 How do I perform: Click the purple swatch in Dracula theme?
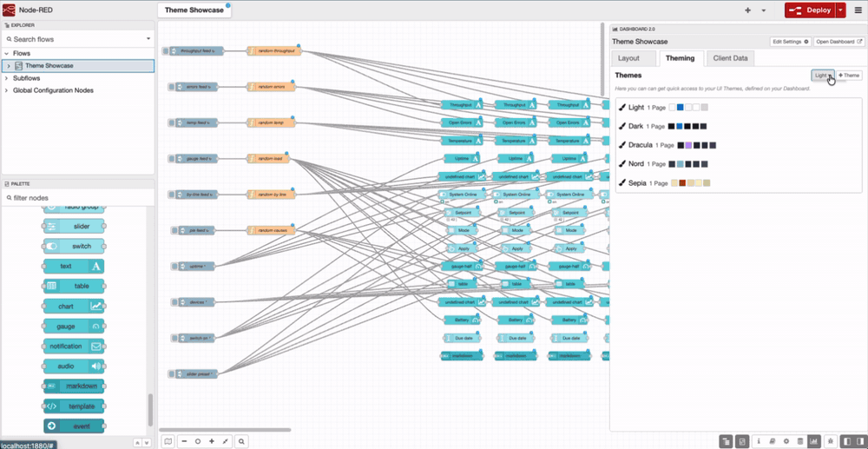click(688, 145)
